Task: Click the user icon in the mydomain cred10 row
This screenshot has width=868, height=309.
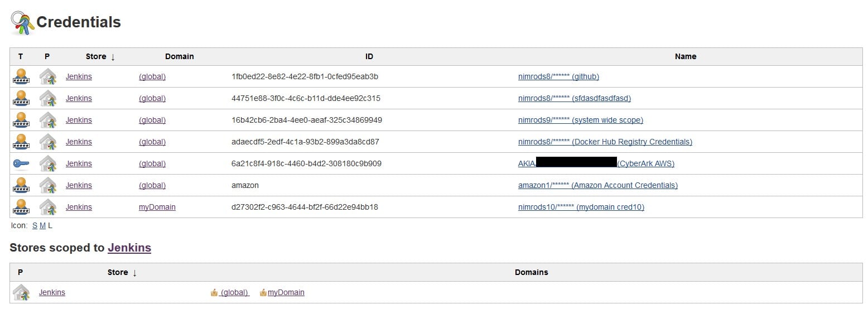Action: tap(21, 207)
